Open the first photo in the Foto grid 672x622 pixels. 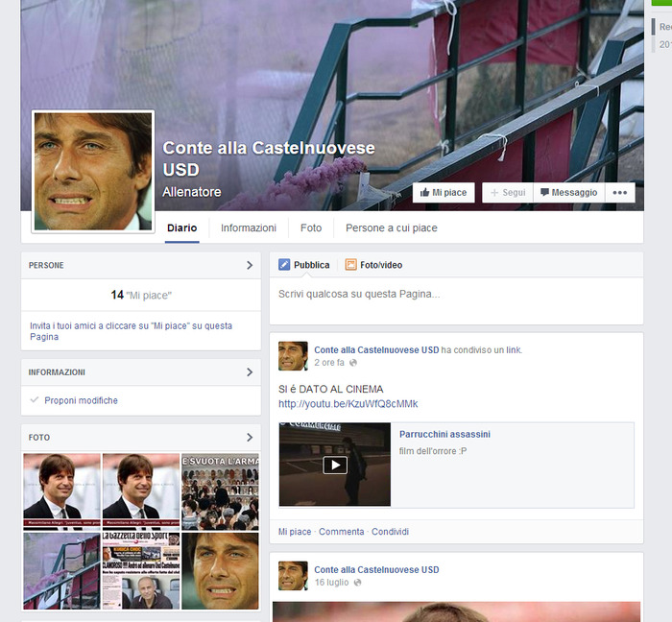point(61,491)
